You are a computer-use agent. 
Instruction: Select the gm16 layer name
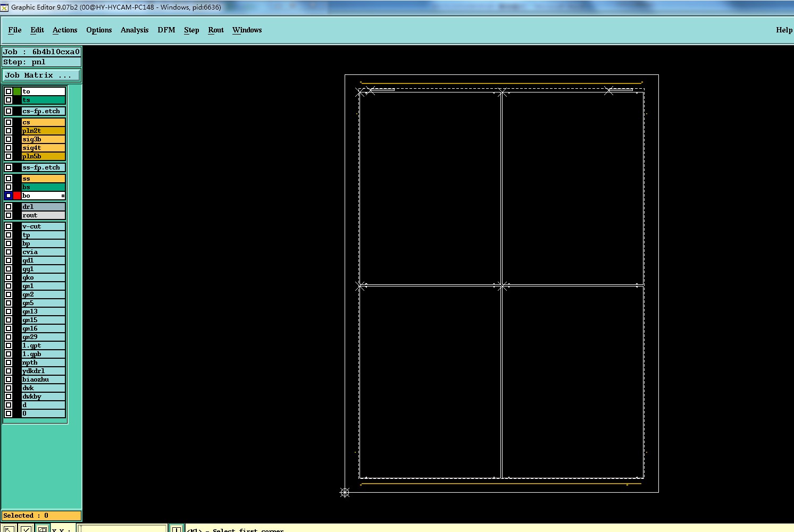click(43, 328)
